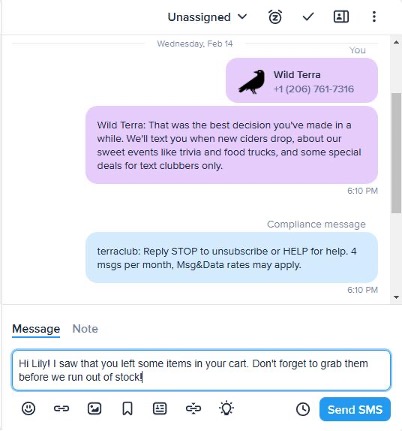Click the scroll down arrow in chat

pyautogui.click(x=396, y=297)
